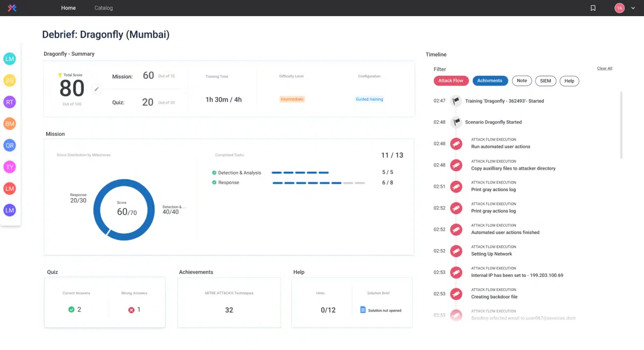Click the Clear All link in Timeline
This screenshot has width=644, height=350.
click(604, 68)
